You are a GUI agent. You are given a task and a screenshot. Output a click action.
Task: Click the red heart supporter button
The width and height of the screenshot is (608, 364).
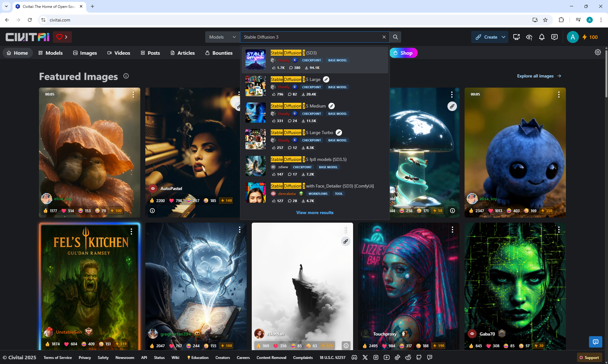click(62, 37)
